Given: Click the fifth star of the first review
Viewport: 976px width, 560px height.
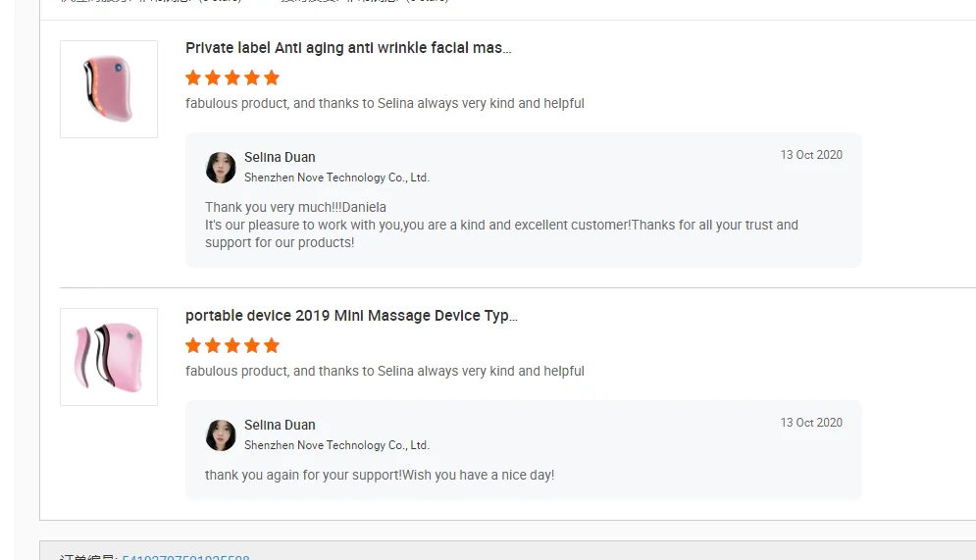Looking at the screenshot, I should [x=272, y=77].
